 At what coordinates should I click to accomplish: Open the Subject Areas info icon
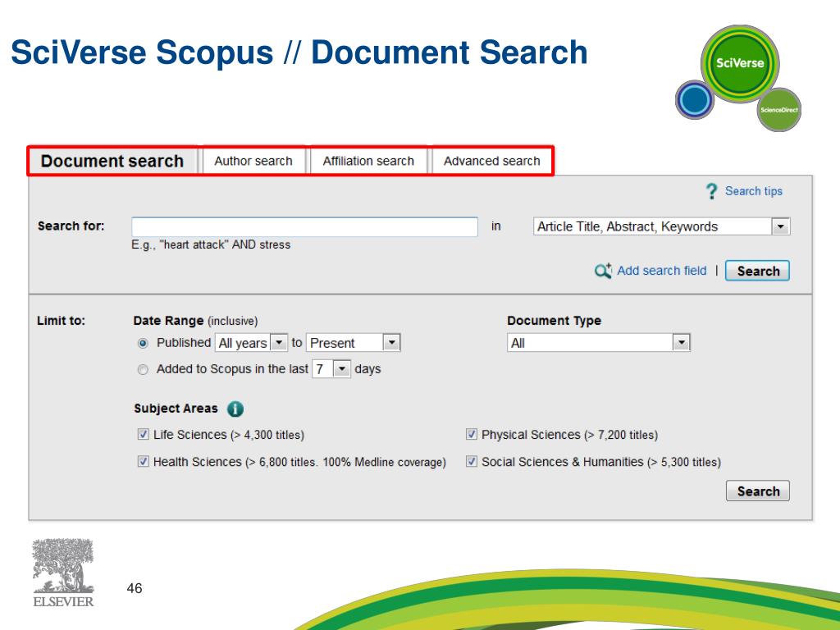(x=235, y=409)
